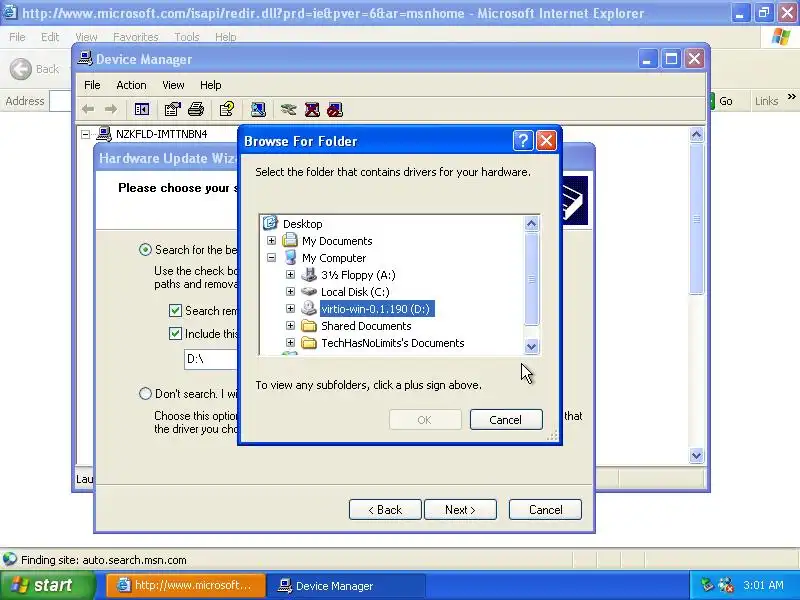This screenshot has height=600, width=800.
Task: Click the Links toolbar label in Internet Explorer
Action: 766,101
